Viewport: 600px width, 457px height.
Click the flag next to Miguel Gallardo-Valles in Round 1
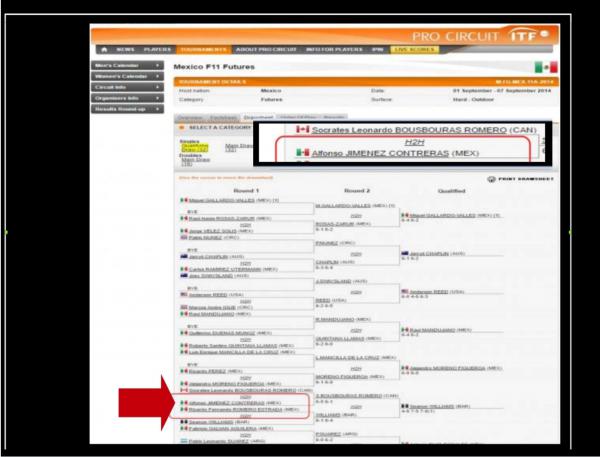pos(179,201)
